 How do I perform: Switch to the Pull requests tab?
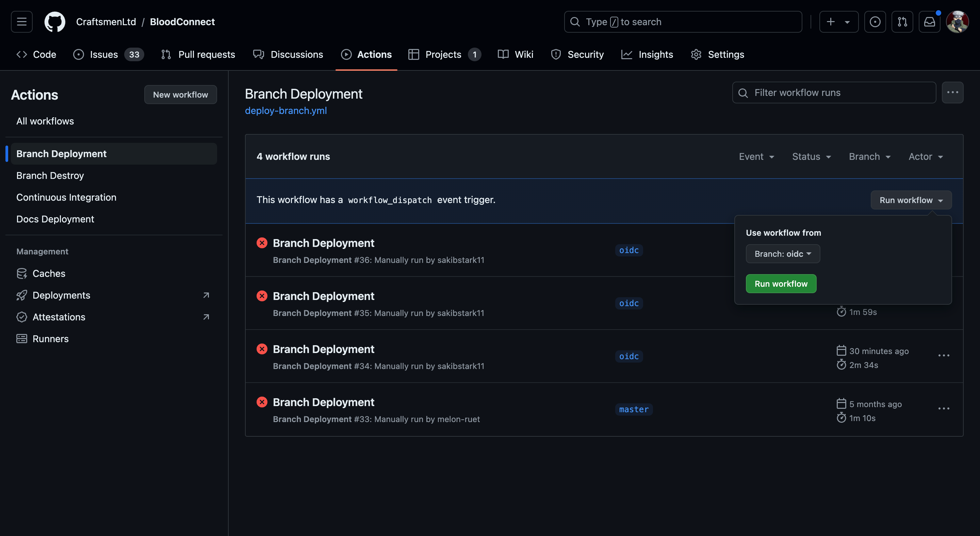coord(198,54)
